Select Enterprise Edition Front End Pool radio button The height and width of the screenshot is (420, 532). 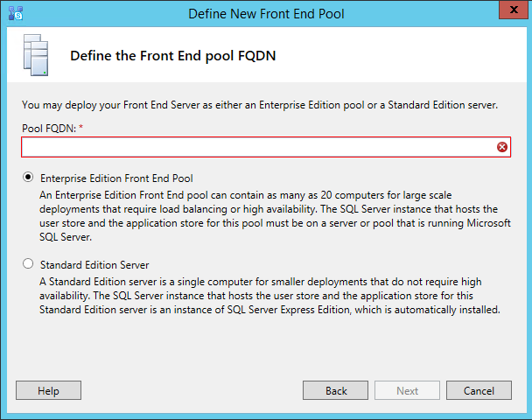coord(29,177)
